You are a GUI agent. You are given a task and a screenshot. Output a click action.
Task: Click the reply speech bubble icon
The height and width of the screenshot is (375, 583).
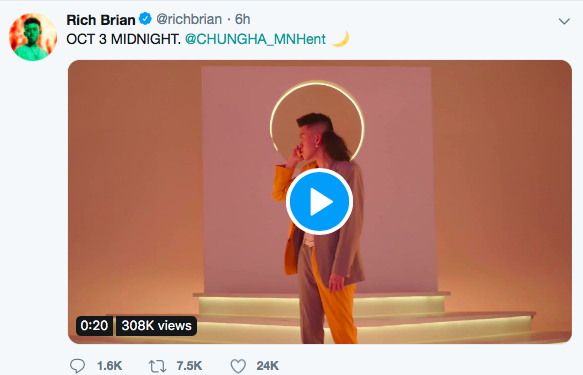pos(77,366)
